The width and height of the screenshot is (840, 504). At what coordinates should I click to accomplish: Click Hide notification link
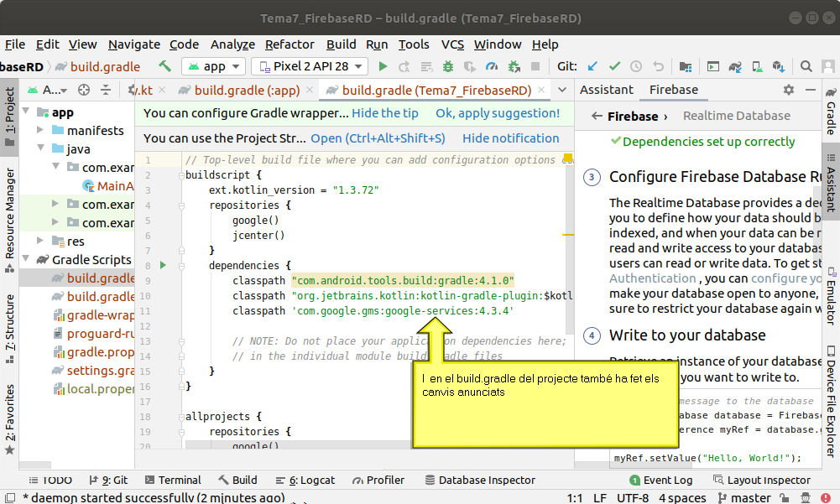(x=510, y=138)
